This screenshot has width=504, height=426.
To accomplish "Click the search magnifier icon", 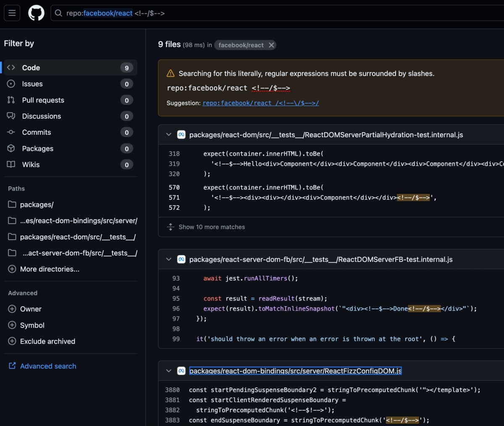I will (59, 13).
